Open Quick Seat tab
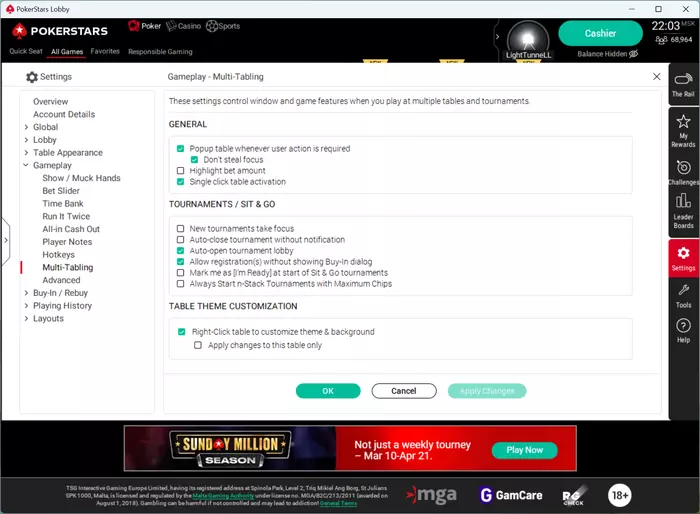This screenshot has width=700, height=514. 26,51
